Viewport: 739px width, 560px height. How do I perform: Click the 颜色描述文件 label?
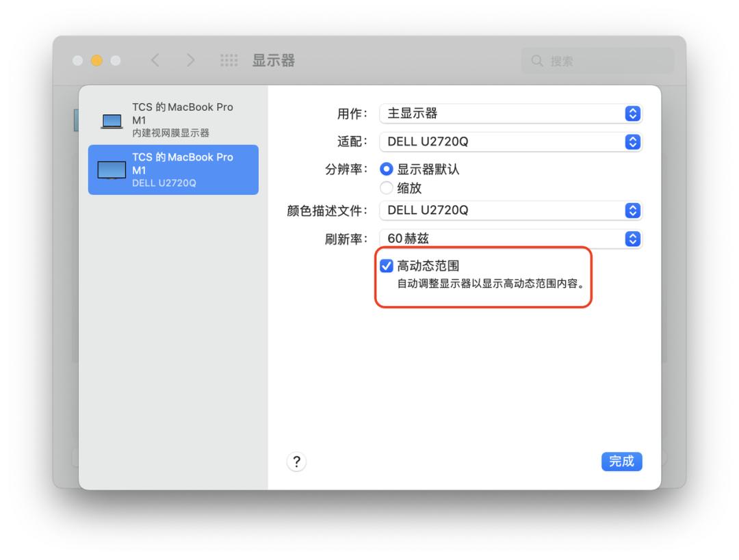[327, 211]
